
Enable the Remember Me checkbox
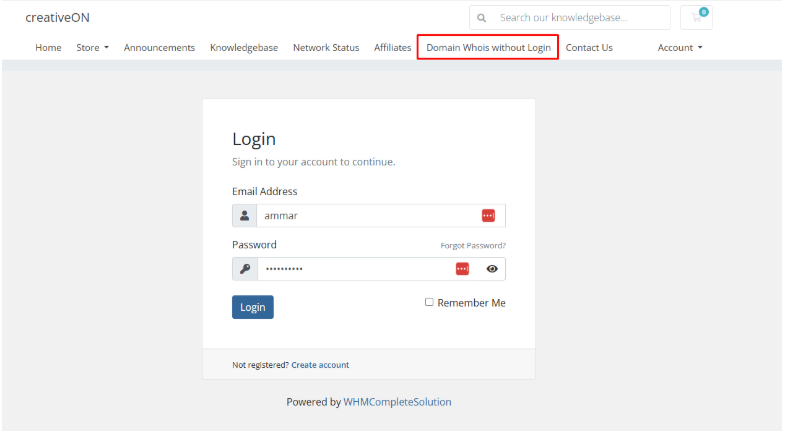tap(429, 302)
